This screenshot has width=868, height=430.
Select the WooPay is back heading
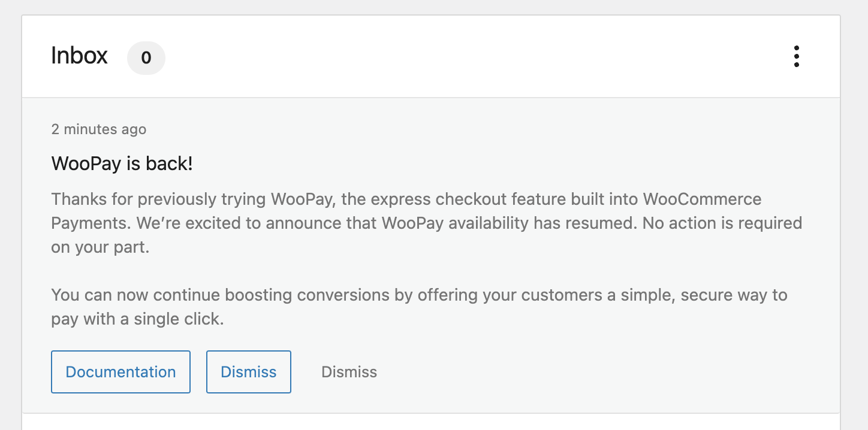122,163
